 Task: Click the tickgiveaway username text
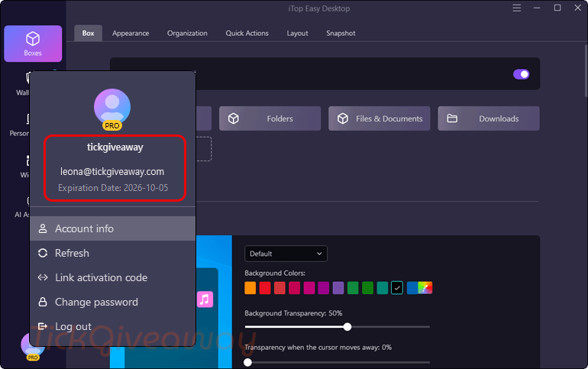(x=115, y=147)
